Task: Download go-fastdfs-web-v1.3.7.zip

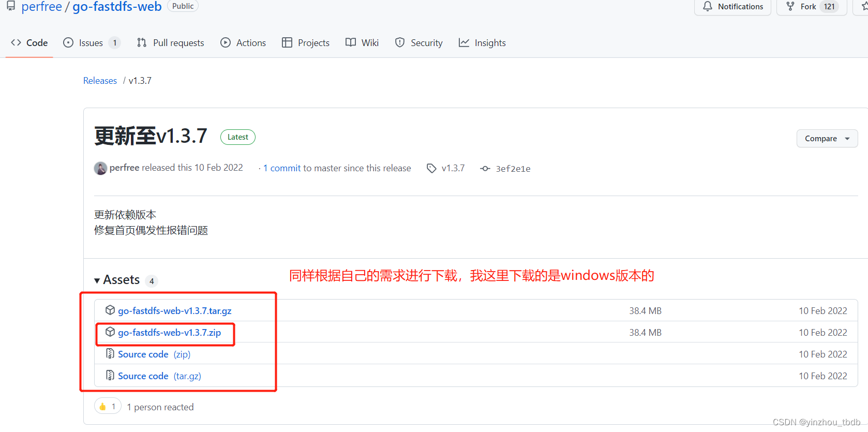Action: click(x=170, y=333)
